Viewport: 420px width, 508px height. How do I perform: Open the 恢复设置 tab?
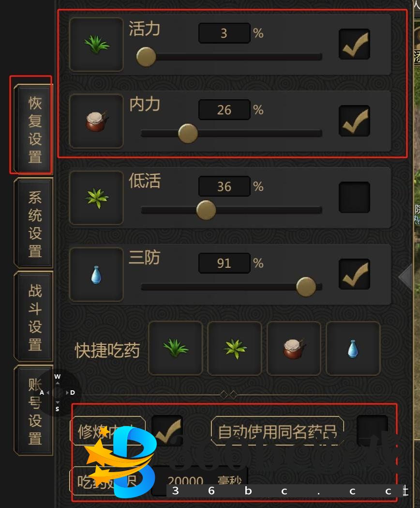coord(34,129)
